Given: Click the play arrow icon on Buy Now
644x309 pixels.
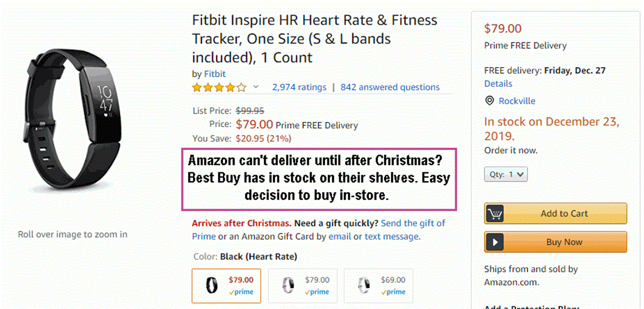Looking at the screenshot, I should click(495, 242).
